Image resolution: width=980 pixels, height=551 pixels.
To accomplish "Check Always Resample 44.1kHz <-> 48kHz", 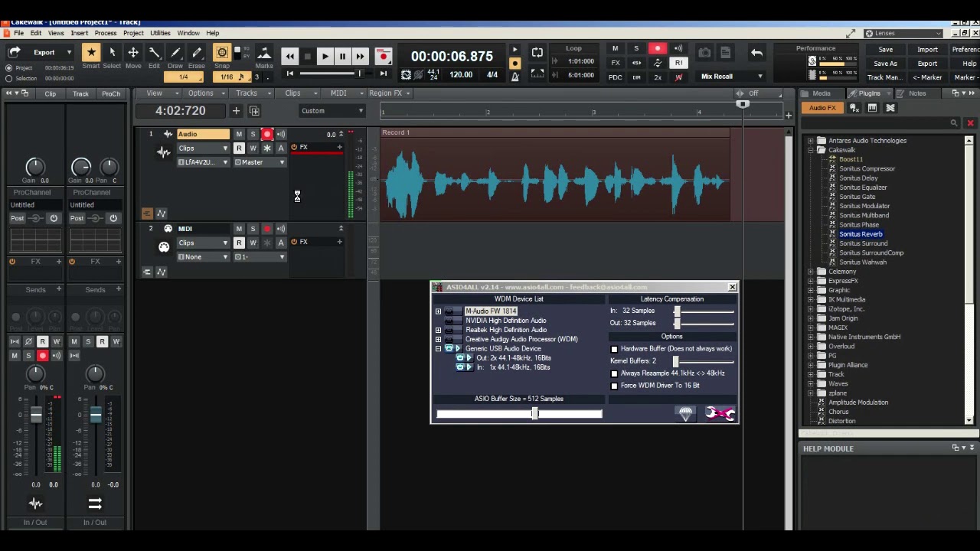I will (614, 373).
